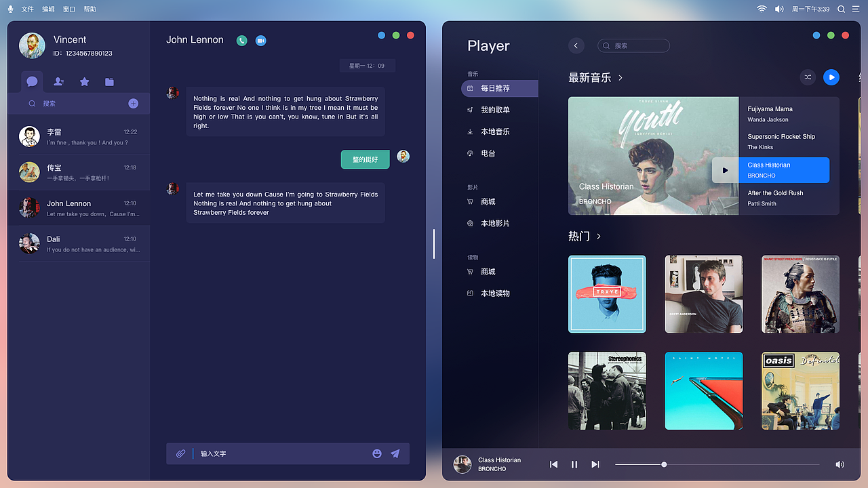Open the Oasis album thumbnail
Viewport: 868px width, 488px height.
(x=801, y=391)
